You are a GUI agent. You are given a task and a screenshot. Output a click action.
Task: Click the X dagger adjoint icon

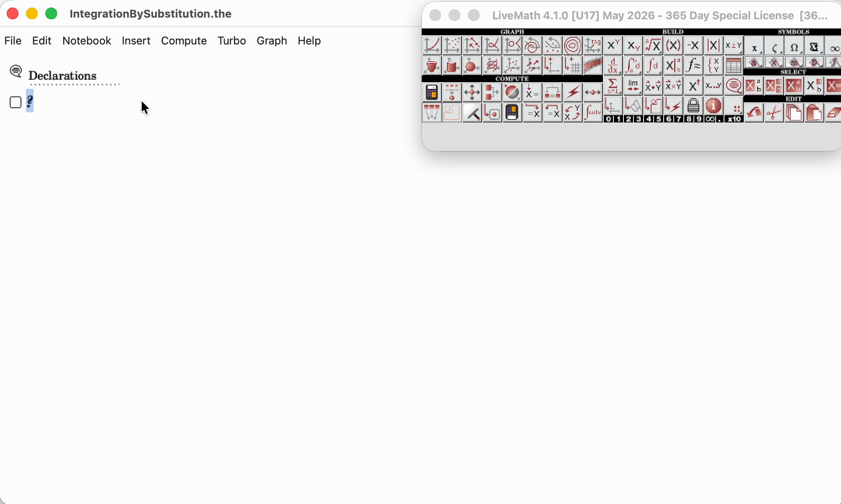coord(693,86)
